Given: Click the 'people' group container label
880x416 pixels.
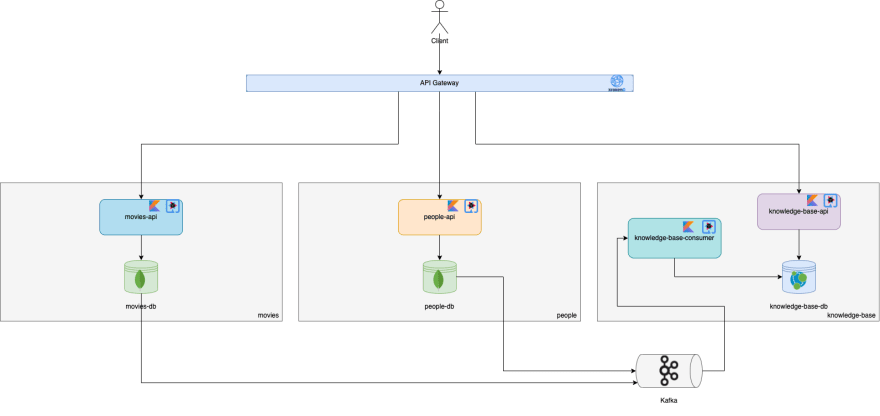Looking at the screenshot, I should pyautogui.click(x=567, y=316).
